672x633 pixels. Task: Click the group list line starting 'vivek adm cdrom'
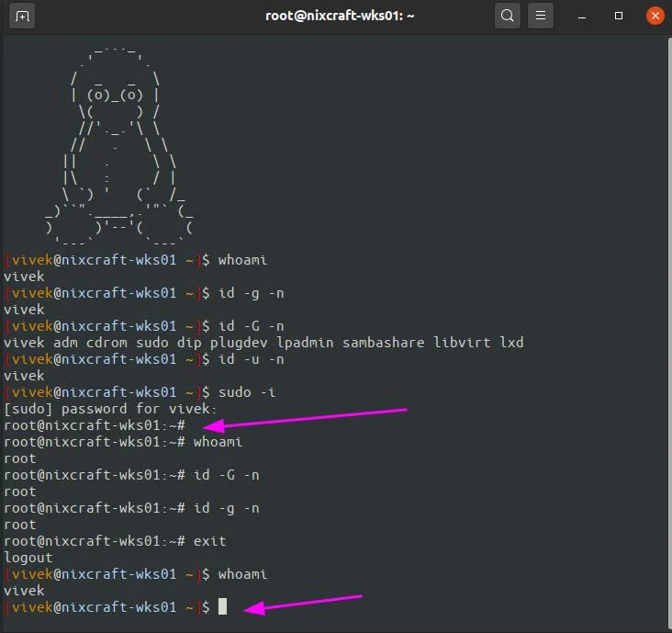263,343
